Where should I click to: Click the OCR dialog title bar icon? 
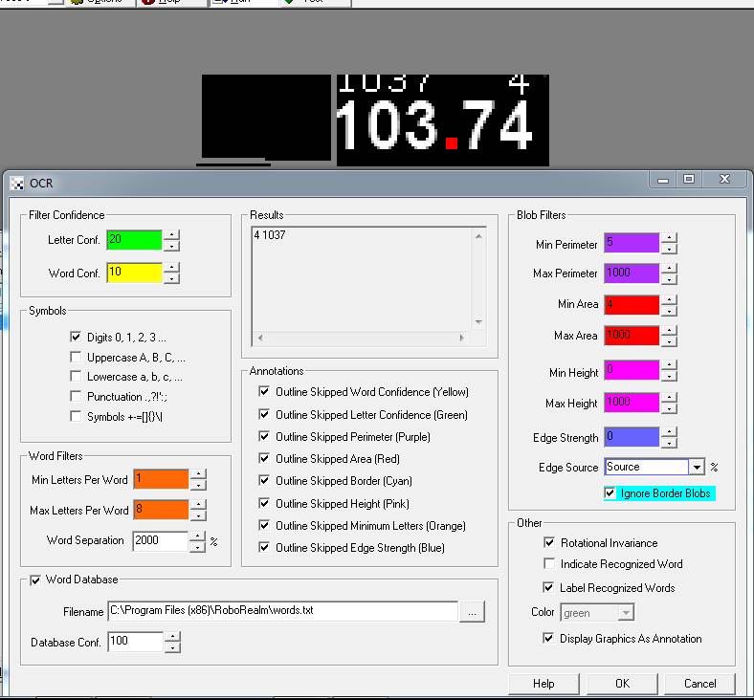[15, 182]
